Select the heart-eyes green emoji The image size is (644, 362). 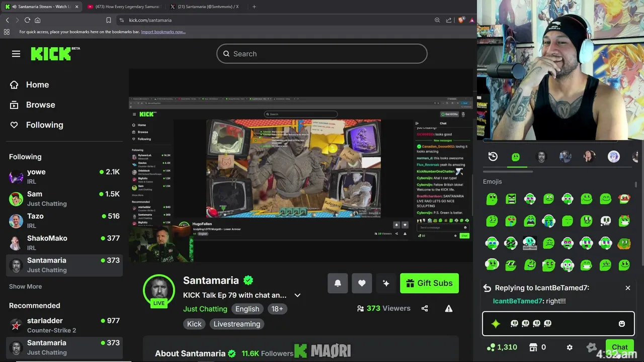click(511, 221)
